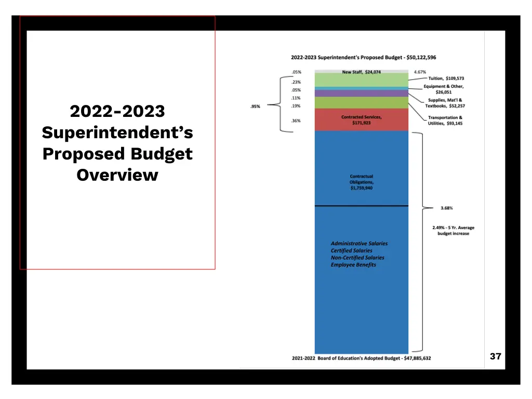Click the '3.68%' bracket label
The image size is (532, 399).
coord(446,208)
